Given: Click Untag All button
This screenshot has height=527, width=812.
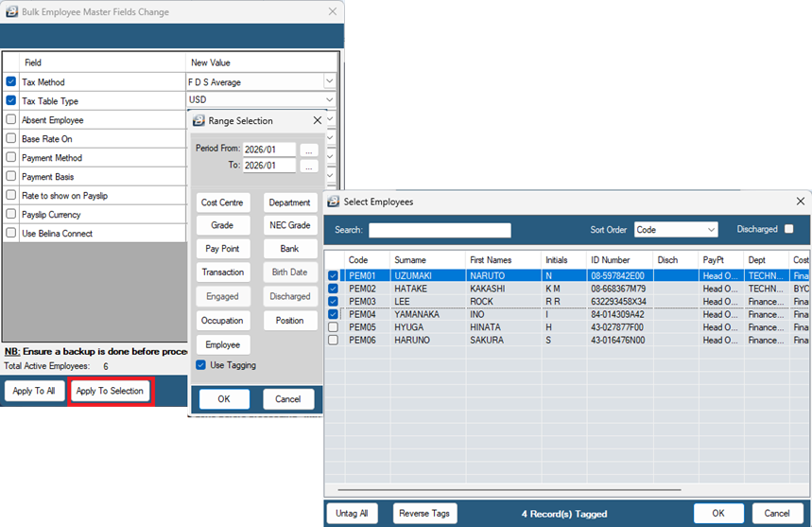Looking at the screenshot, I should [353, 514].
